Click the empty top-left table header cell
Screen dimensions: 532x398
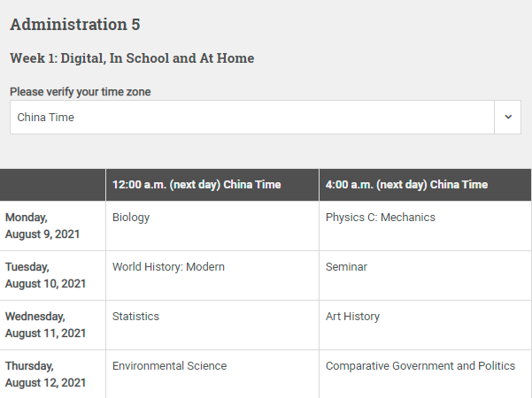point(52,185)
